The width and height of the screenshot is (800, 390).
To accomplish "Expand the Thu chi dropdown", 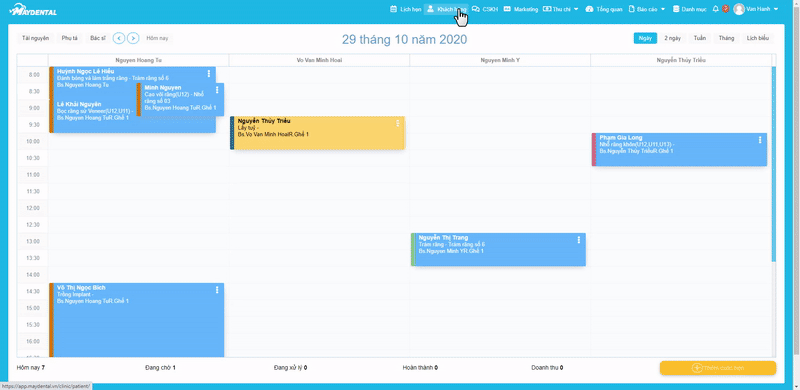I will (561, 9).
